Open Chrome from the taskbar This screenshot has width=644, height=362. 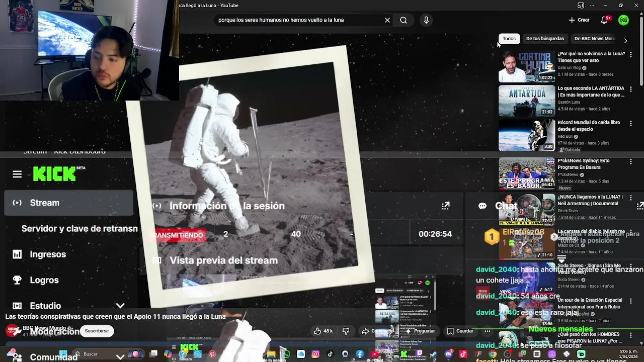pyautogui.click(x=493, y=354)
